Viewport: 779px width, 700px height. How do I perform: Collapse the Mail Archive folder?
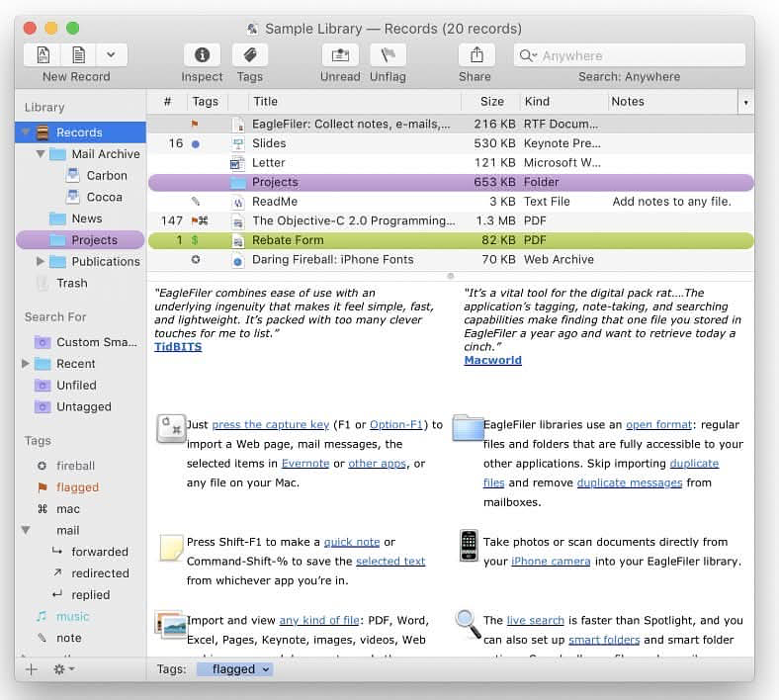click(41, 154)
